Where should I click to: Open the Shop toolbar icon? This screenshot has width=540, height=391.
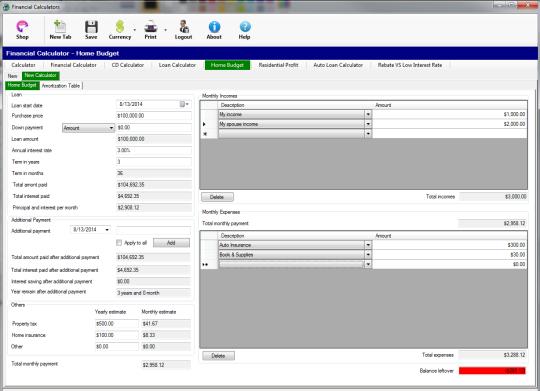[x=22, y=27]
